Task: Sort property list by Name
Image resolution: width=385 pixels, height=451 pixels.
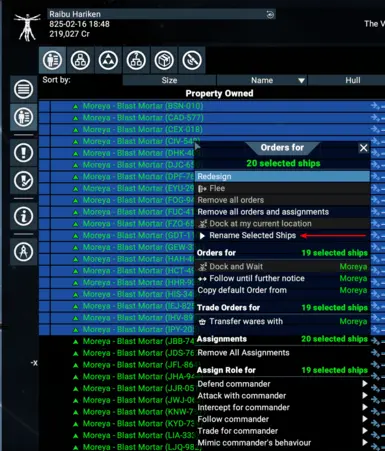Action: (262, 80)
